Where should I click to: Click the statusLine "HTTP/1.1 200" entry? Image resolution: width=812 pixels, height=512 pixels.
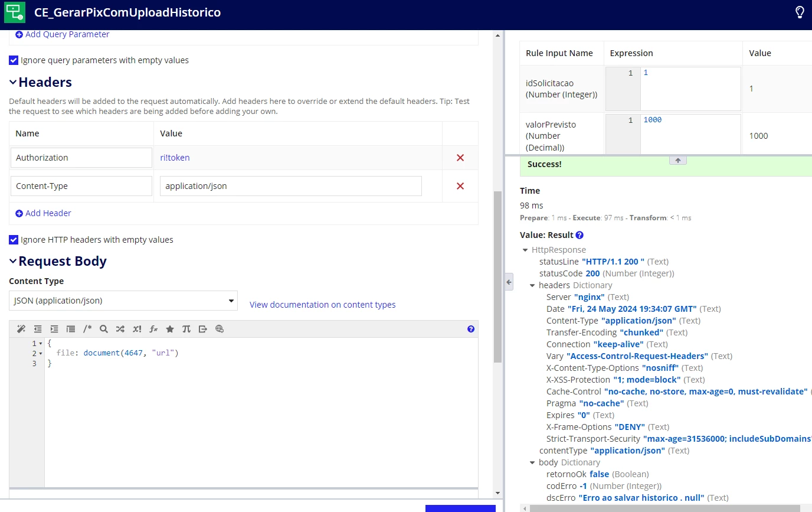click(x=604, y=262)
